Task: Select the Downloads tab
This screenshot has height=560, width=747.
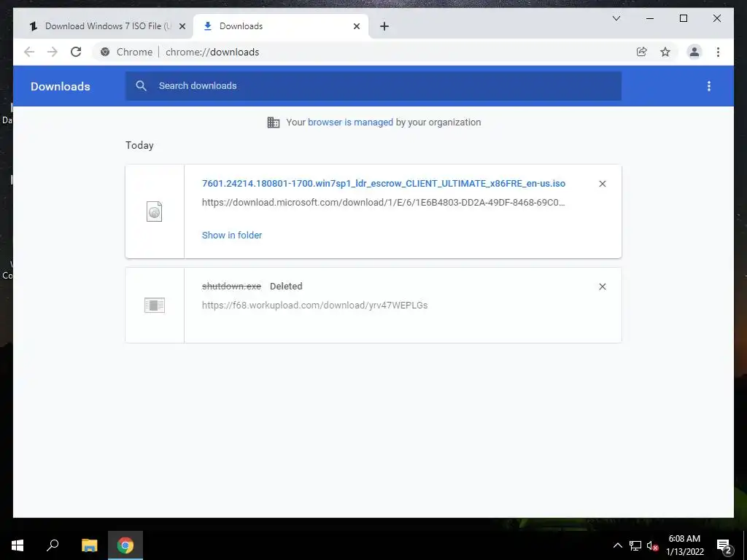Action: click(x=281, y=26)
